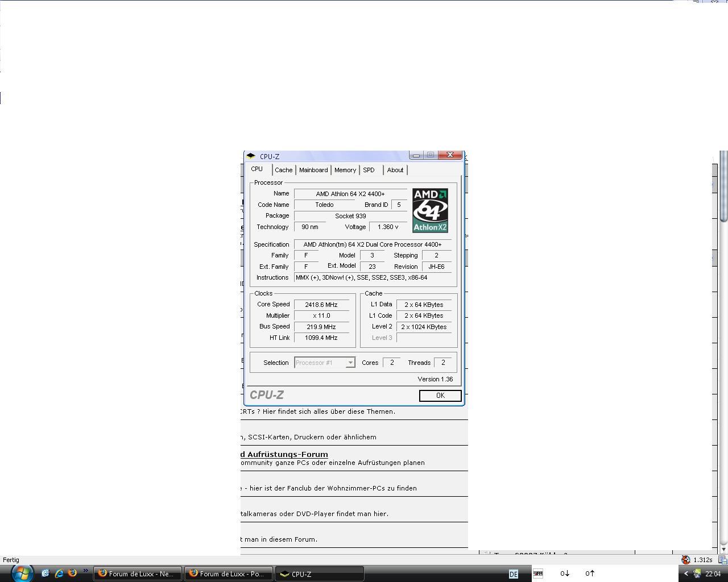Click the DE language indicator
Viewport: 728px width, 582px height.
[514, 574]
